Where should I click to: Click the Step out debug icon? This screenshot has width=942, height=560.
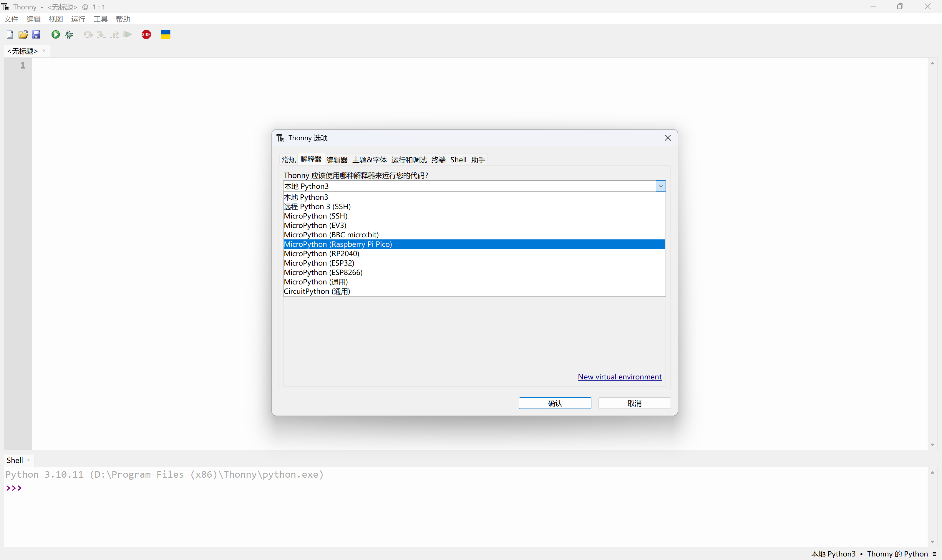click(x=114, y=35)
